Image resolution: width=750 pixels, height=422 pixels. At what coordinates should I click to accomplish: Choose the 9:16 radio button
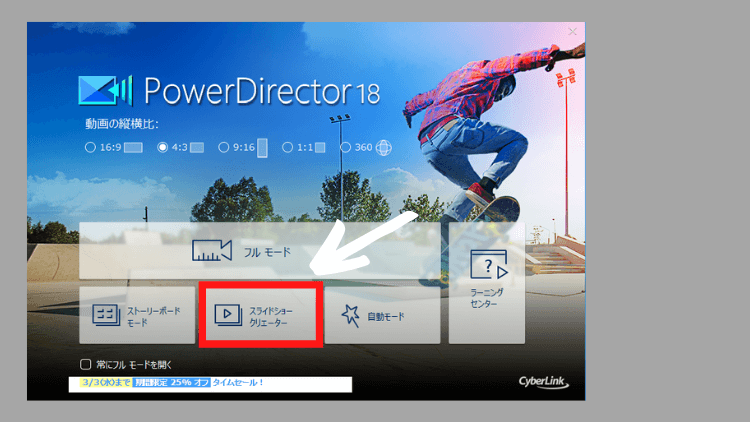pos(223,147)
